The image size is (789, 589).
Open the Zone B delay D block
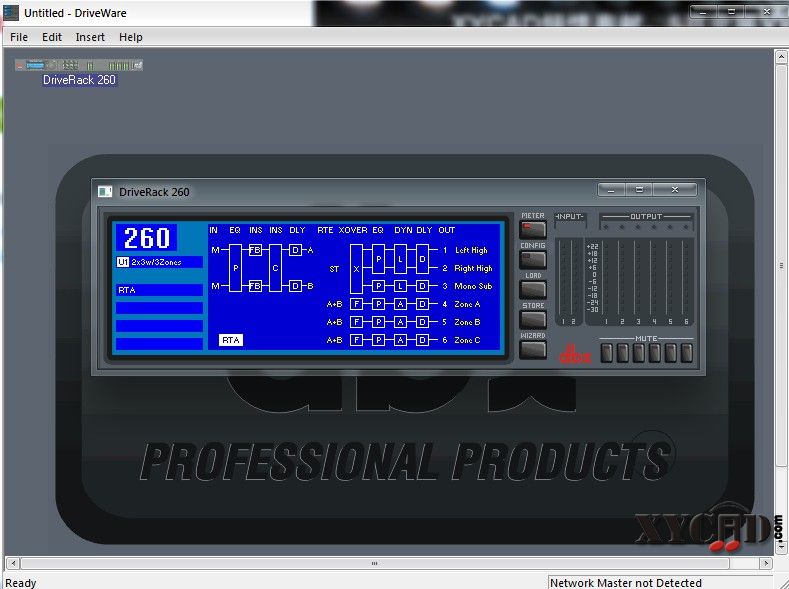(x=422, y=322)
